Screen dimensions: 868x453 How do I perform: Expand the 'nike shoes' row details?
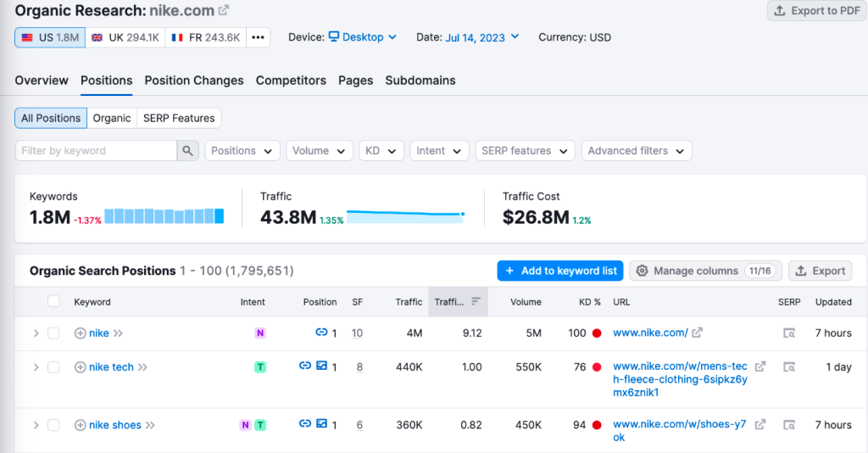tap(36, 425)
